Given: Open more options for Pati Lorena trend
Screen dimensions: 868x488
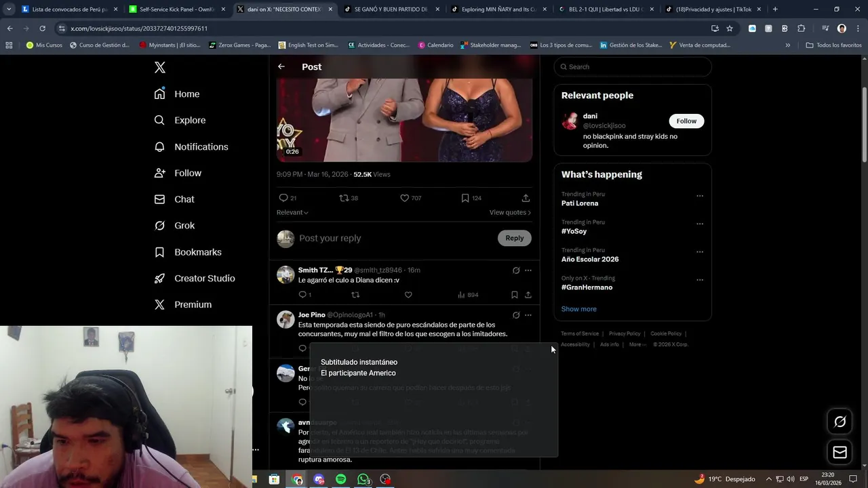Looking at the screenshot, I should 700,196.
